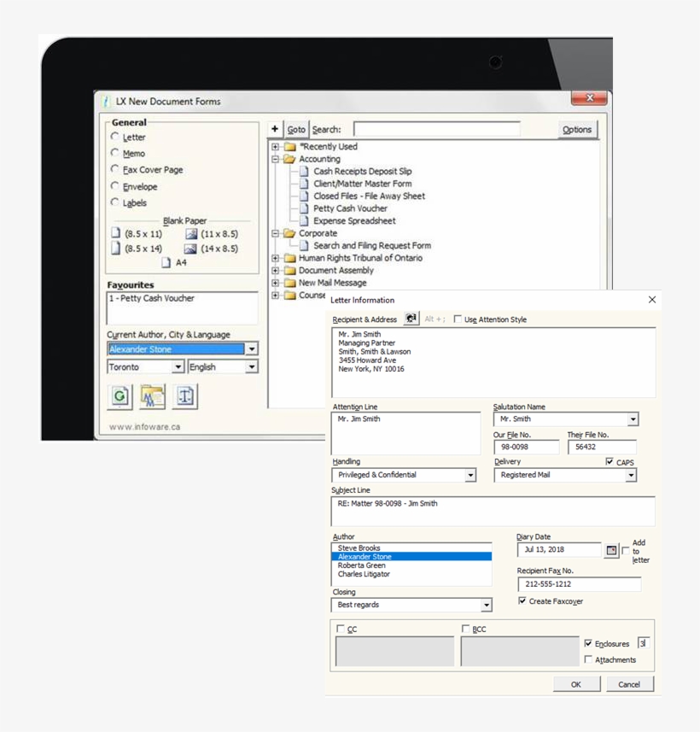
Task: Pick the A4 paper size icon
Action: 166,261
